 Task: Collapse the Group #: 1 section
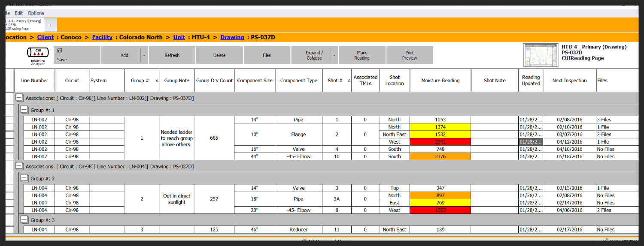point(25,110)
